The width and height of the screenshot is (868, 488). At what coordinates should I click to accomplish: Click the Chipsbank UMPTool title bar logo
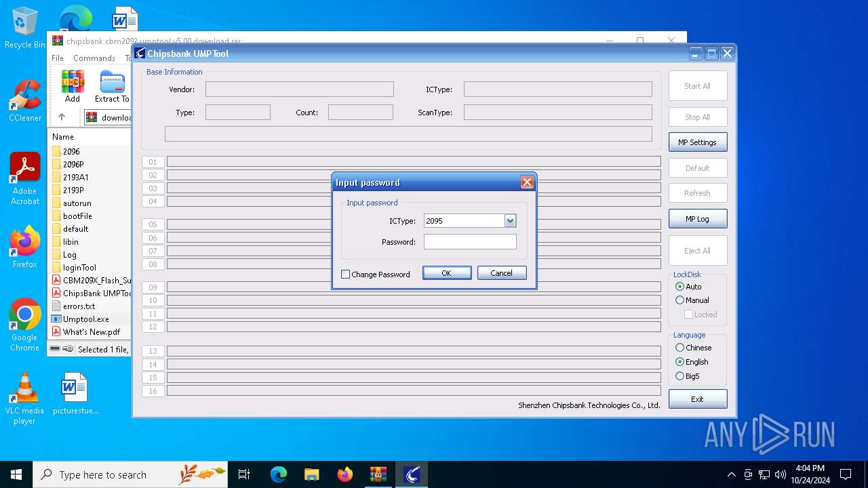[140, 54]
